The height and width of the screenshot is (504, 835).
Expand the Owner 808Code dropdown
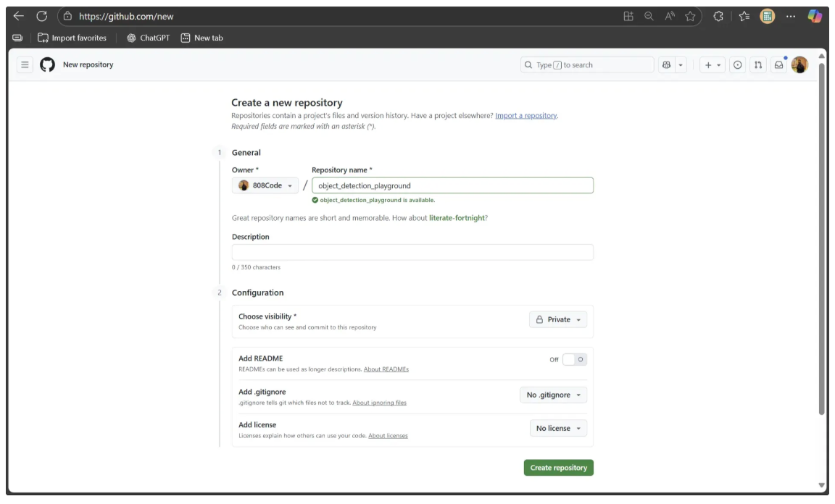coord(265,186)
